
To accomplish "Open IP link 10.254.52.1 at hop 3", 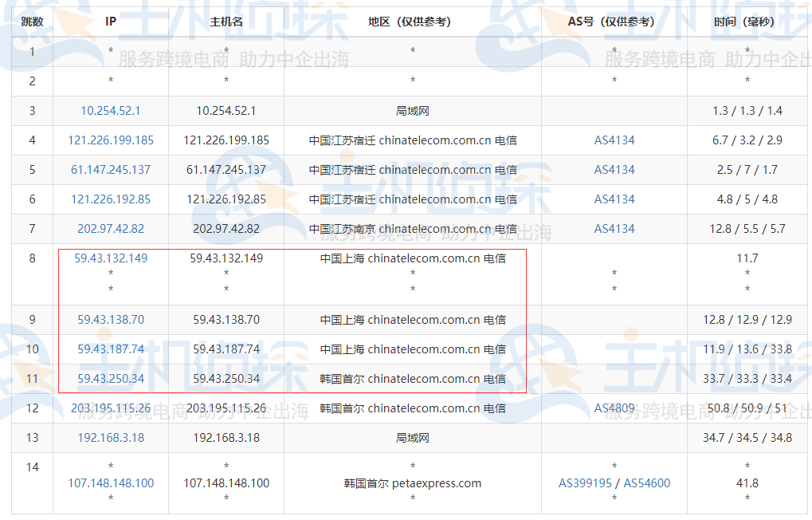I will pos(110,110).
